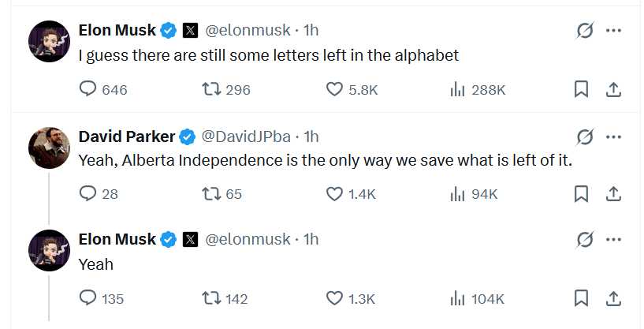644x329 pixels.
Task: View analytics for the 288K views tweet
Action: [457, 89]
